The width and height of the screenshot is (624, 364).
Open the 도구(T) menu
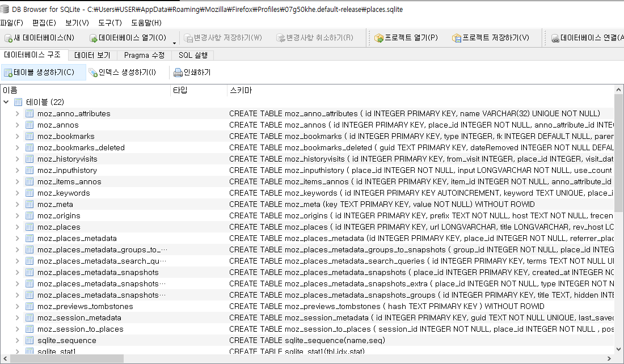(110, 23)
